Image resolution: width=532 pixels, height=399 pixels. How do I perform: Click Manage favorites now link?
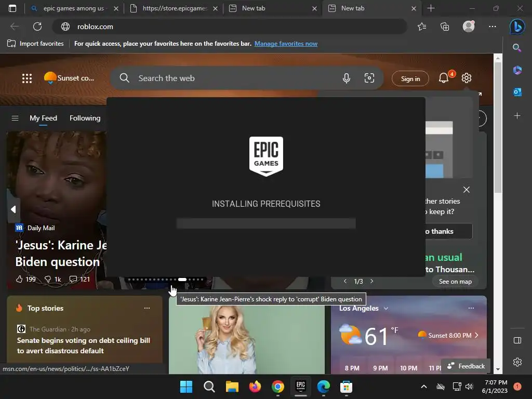point(286,44)
